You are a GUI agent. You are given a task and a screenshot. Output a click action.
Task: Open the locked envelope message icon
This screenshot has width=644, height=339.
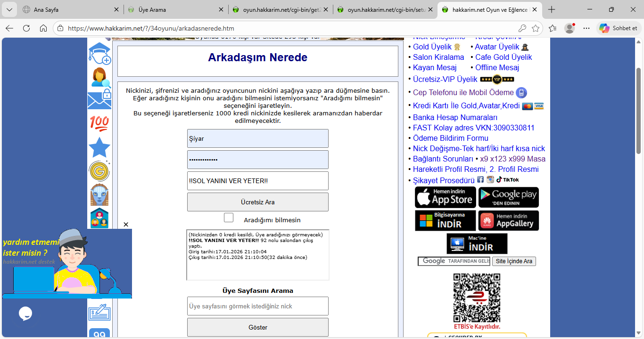click(x=99, y=100)
